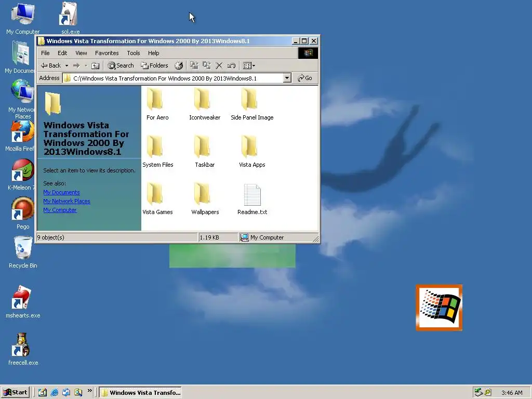Select My Computer desktop icon
The width and height of the screenshot is (532, 399).
(x=23, y=19)
